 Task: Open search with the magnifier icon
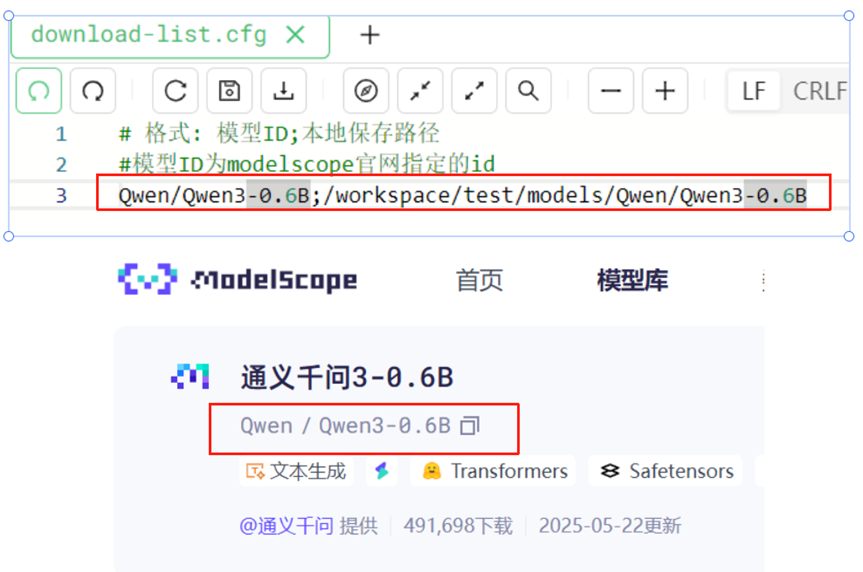[x=528, y=91]
